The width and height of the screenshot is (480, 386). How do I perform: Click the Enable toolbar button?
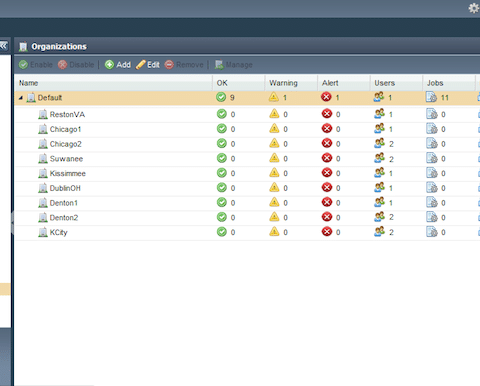(36, 65)
